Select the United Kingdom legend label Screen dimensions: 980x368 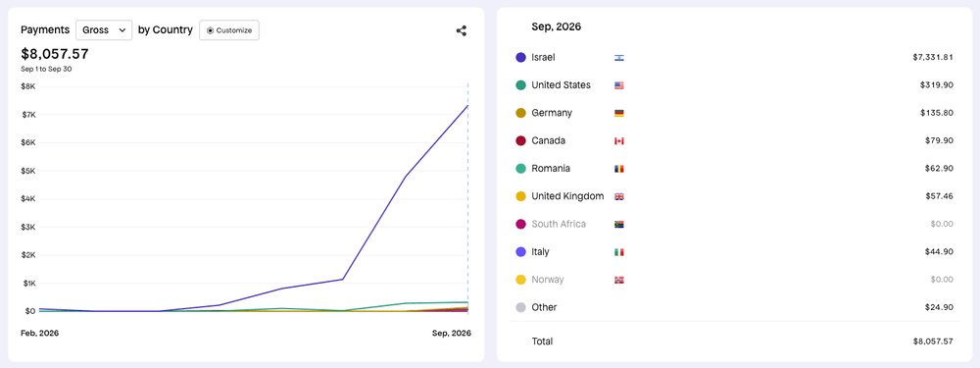(x=567, y=196)
